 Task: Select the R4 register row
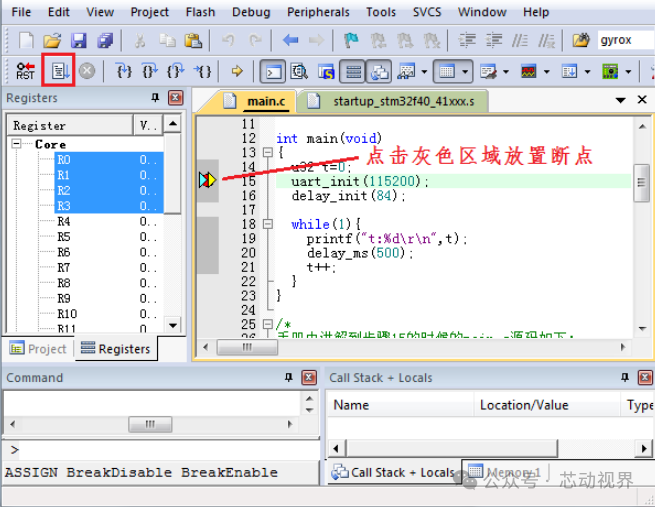point(109,221)
